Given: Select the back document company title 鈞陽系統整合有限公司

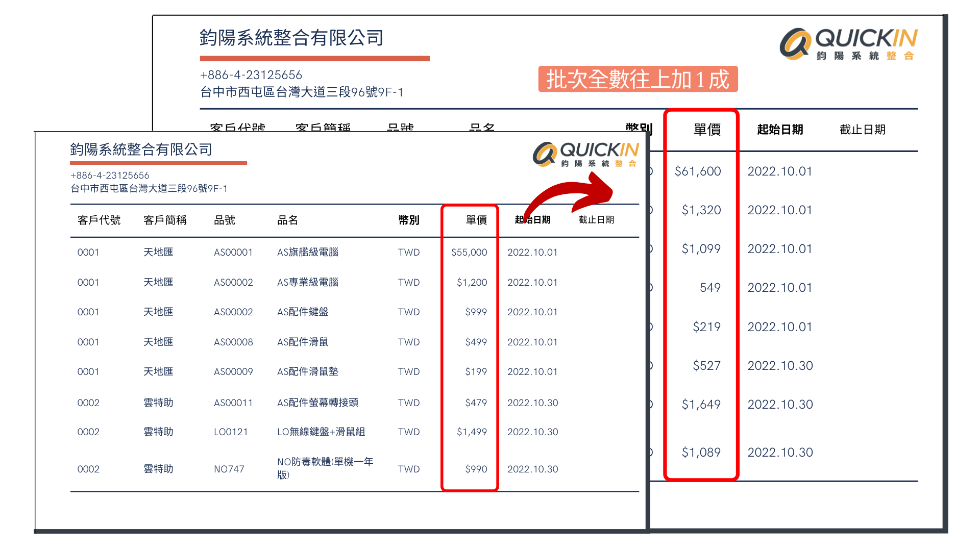Looking at the screenshot, I should (x=291, y=38).
